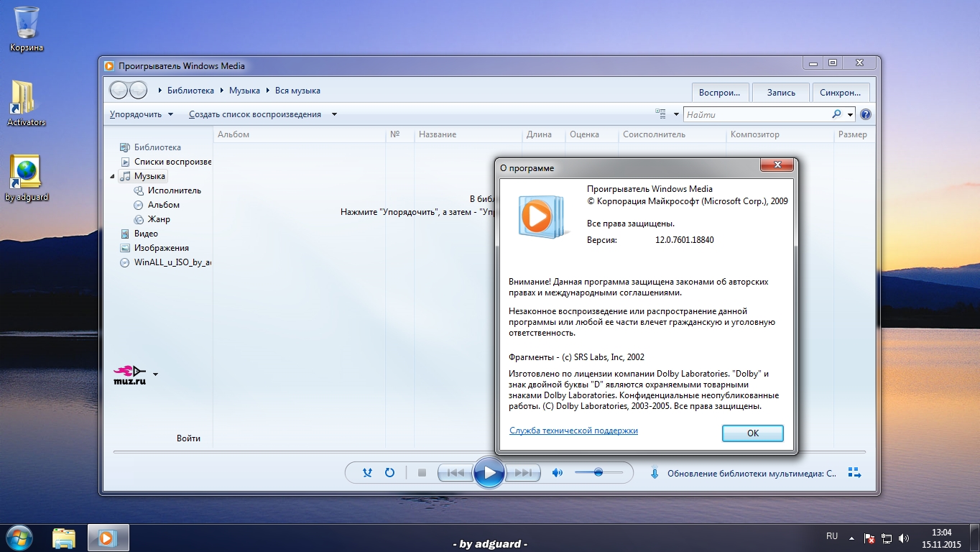This screenshot has width=980, height=552.
Task: Select the by adguard desktop shortcut
Action: (26, 178)
